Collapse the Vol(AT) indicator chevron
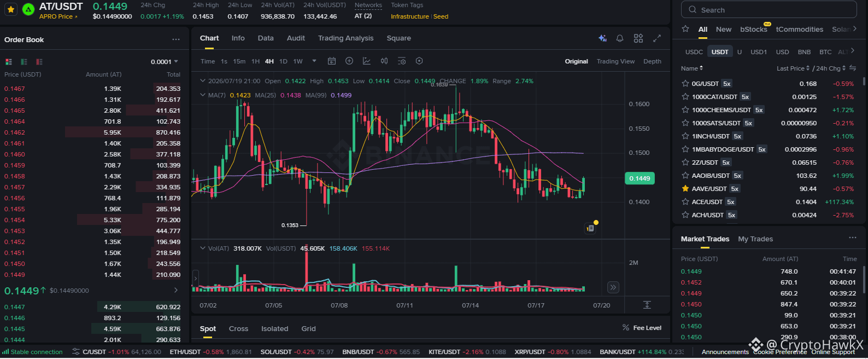The height and width of the screenshot is (359, 868). point(203,248)
